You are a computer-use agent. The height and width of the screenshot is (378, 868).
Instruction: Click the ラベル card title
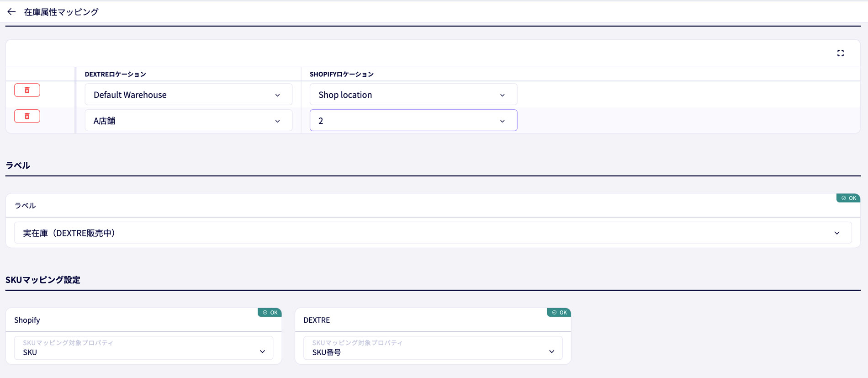click(x=25, y=206)
